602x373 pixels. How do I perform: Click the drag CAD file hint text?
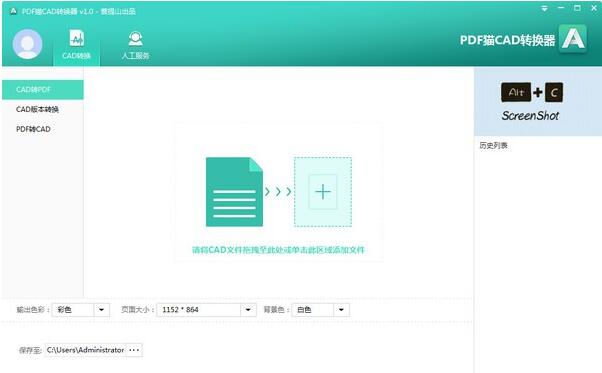pos(278,250)
